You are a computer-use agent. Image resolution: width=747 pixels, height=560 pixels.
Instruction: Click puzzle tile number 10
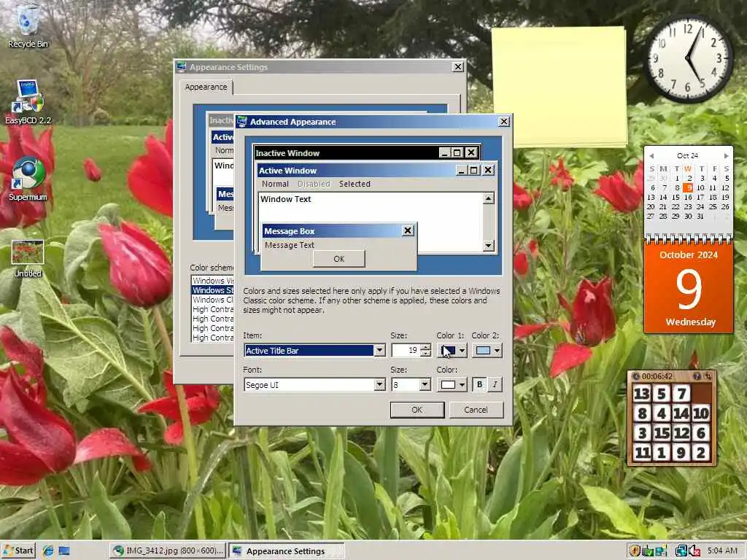click(701, 413)
